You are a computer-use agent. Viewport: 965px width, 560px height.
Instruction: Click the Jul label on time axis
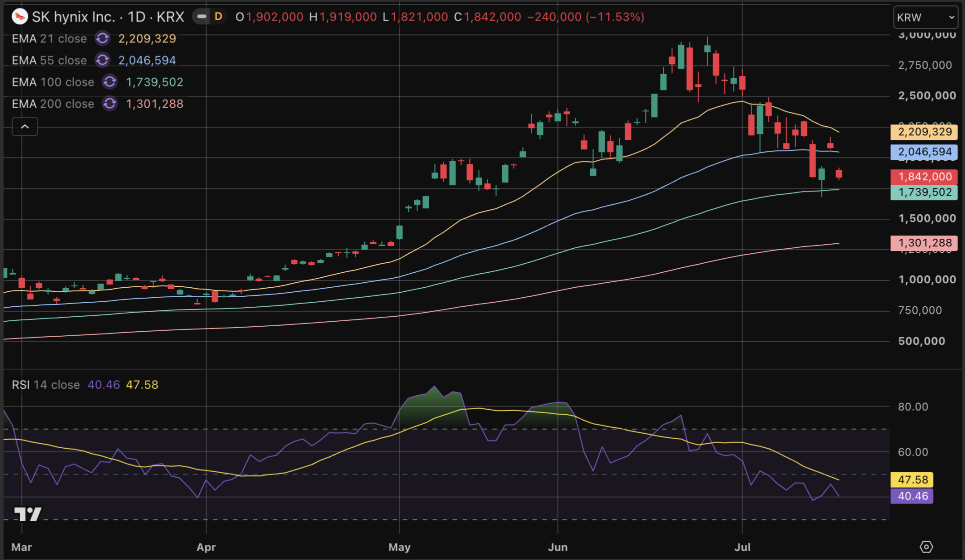[742, 547]
